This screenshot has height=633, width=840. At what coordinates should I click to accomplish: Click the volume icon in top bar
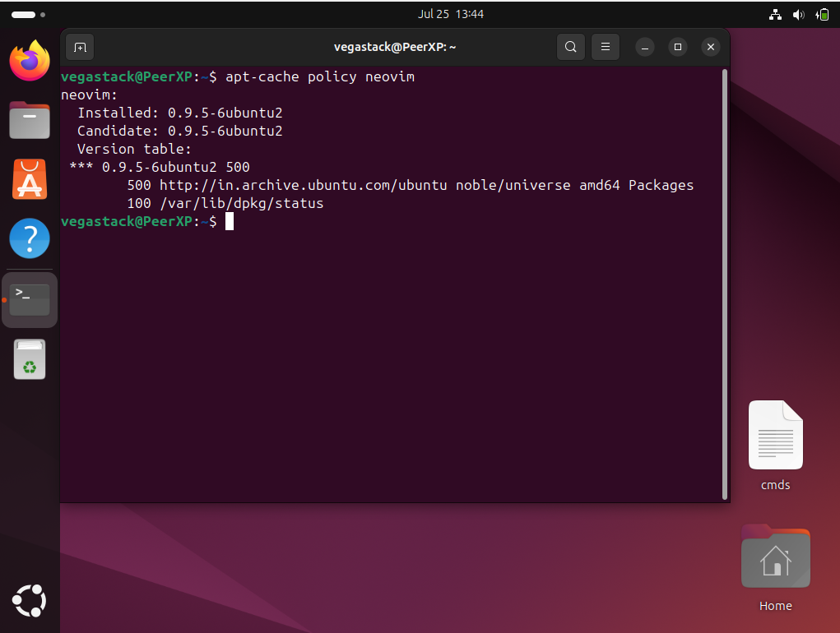(798, 15)
